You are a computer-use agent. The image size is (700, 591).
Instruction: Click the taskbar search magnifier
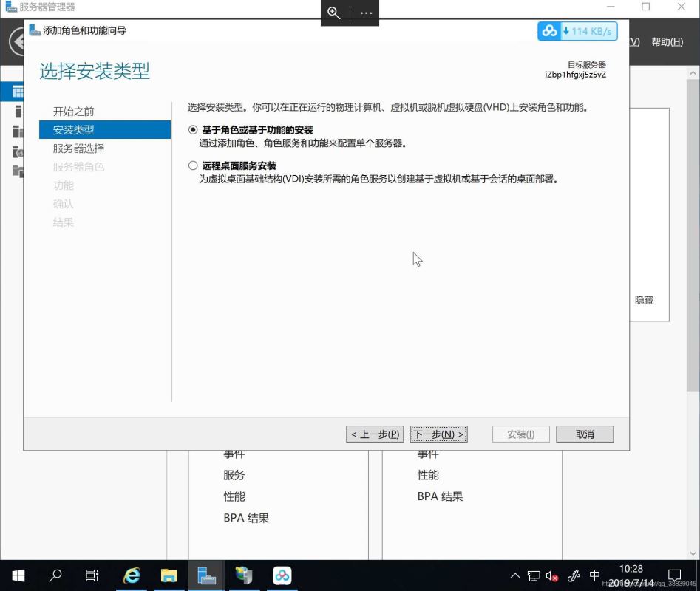click(x=55, y=575)
